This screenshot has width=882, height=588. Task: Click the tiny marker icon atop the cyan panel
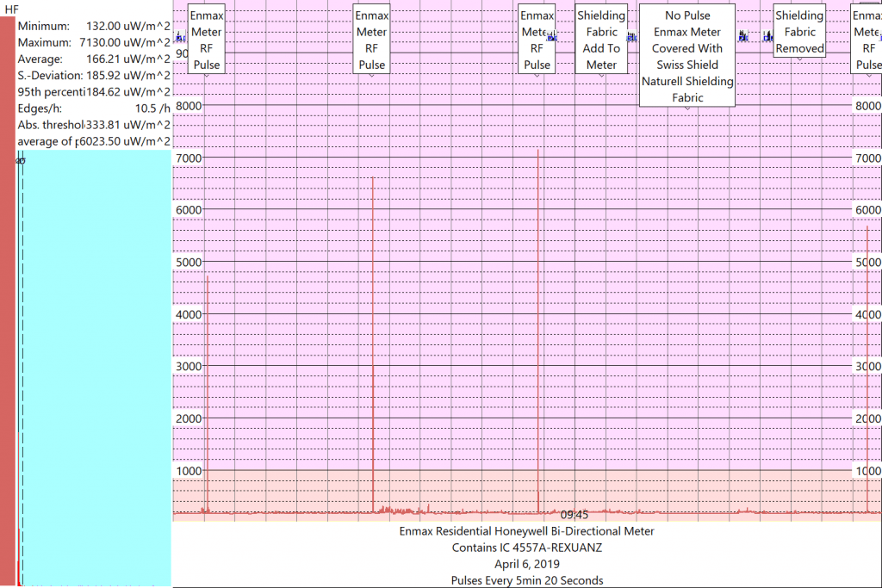tap(19, 158)
